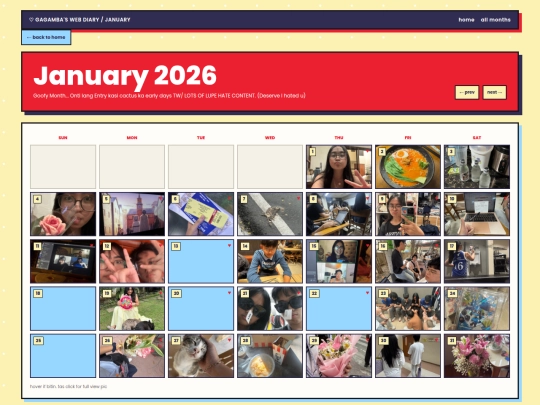The image size is (540, 405).
Task: Open January 10 laptop desk photo
Action: click(x=477, y=214)
